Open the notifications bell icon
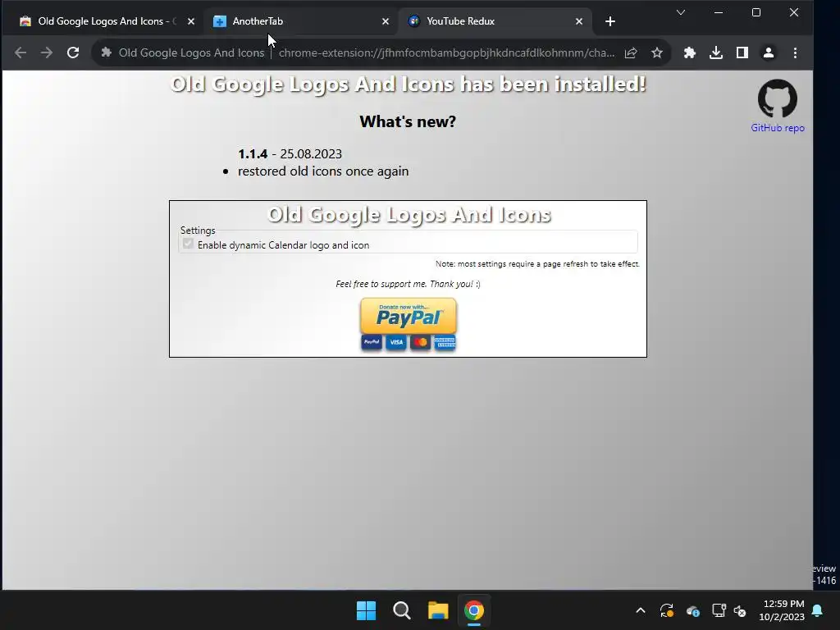 click(818, 610)
